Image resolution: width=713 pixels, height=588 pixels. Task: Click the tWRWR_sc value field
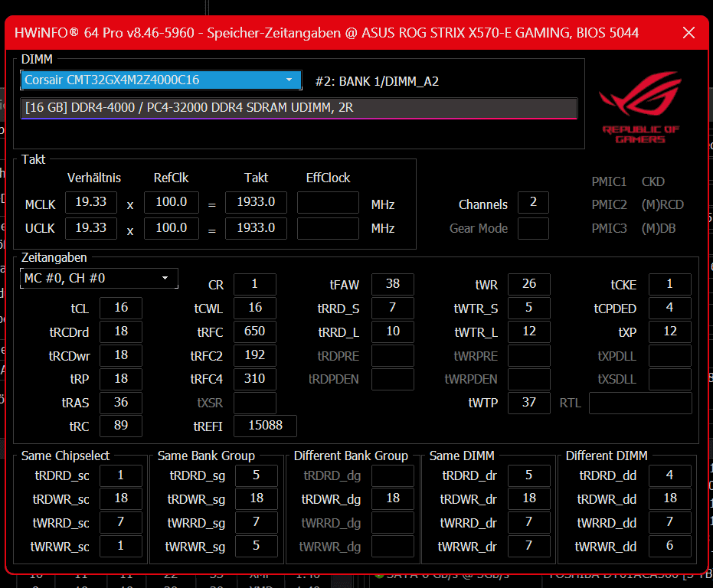pyautogui.click(x=121, y=546)
